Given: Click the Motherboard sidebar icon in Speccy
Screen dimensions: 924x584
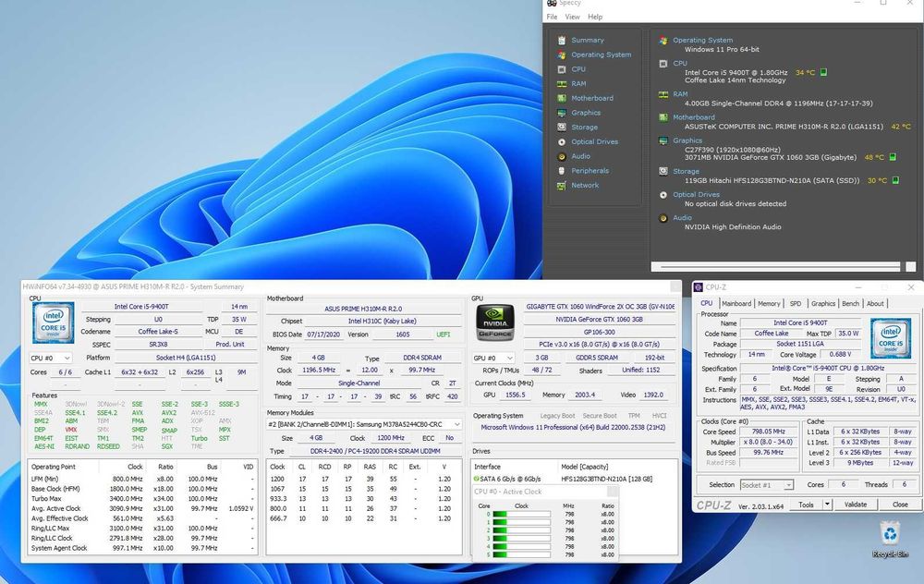Looking at the screenshot, I should tap(562, 99).
